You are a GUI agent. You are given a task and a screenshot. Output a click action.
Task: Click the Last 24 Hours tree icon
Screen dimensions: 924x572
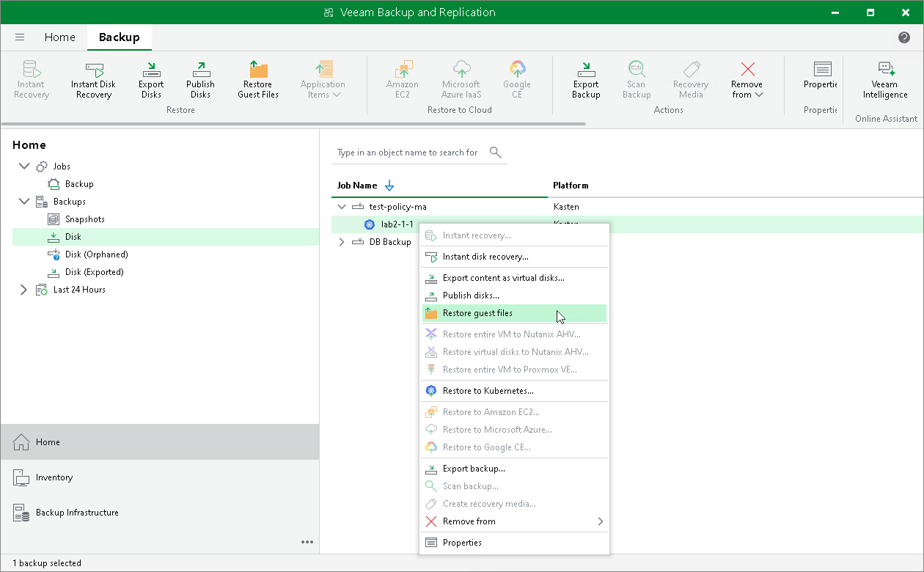coord(42,290)
